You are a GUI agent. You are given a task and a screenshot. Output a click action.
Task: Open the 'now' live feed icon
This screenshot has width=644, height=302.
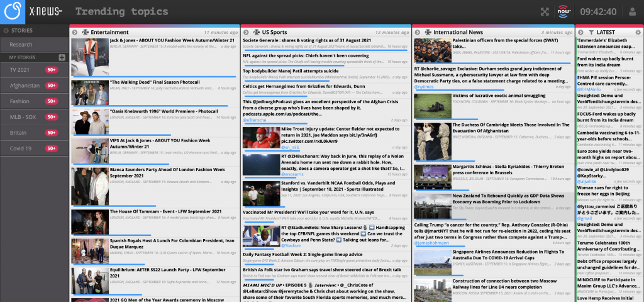[563, 11]
